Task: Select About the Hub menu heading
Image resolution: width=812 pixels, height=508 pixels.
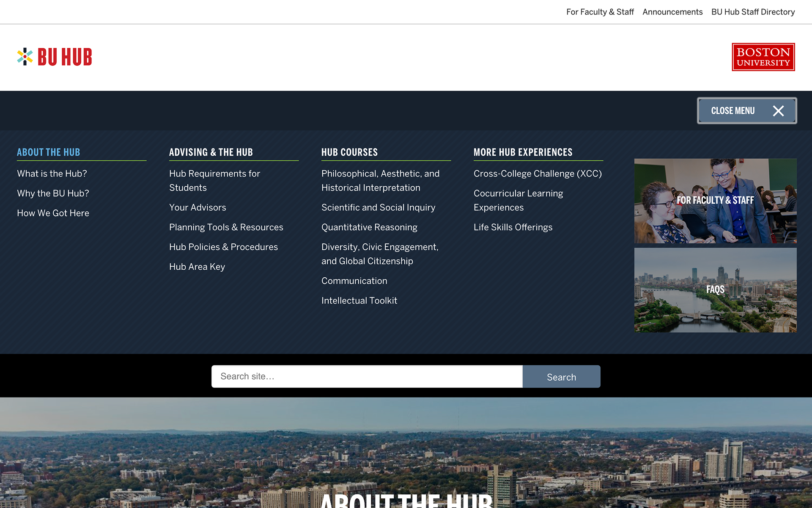Action: [49, 152]
